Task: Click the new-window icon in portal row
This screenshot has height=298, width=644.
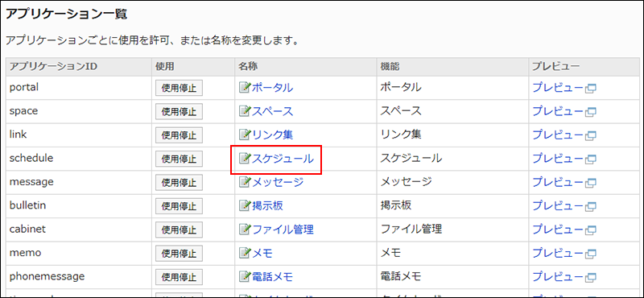Action: 591,89
